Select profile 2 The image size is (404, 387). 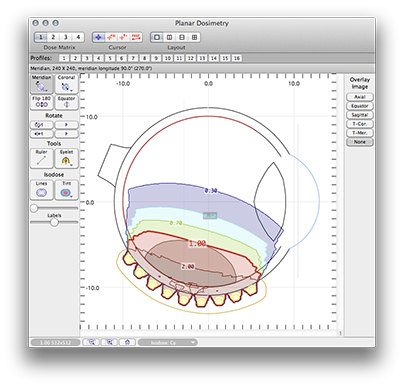(x=75, y=58)
